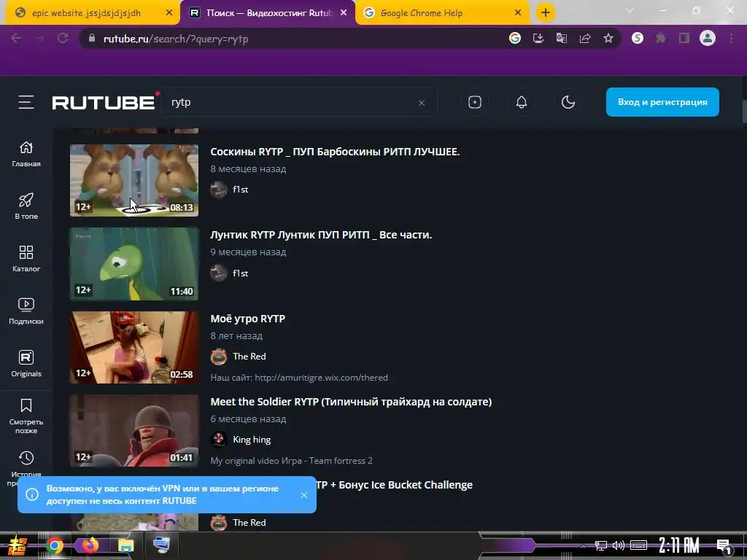Go back in browser

point(16,39)
